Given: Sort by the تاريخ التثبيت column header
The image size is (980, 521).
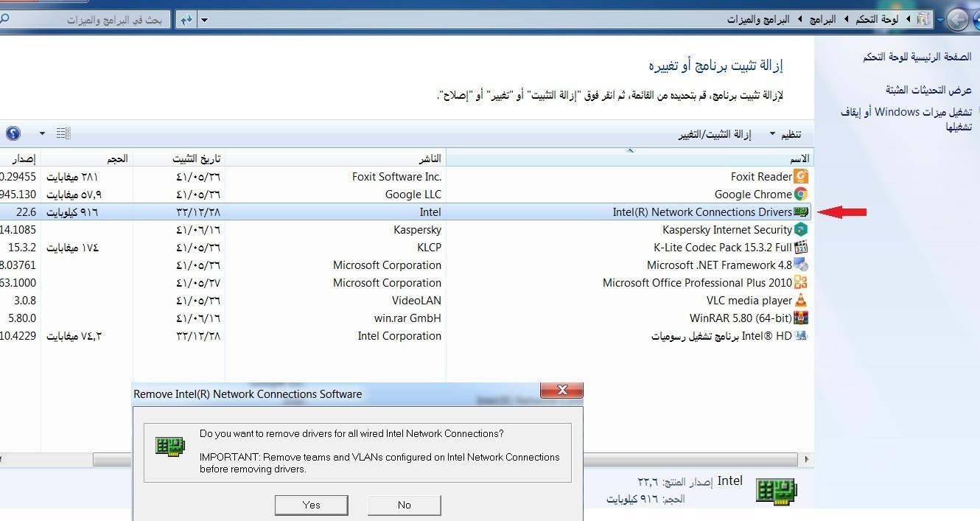Looking at the screenshot, I should pos(179,158).
